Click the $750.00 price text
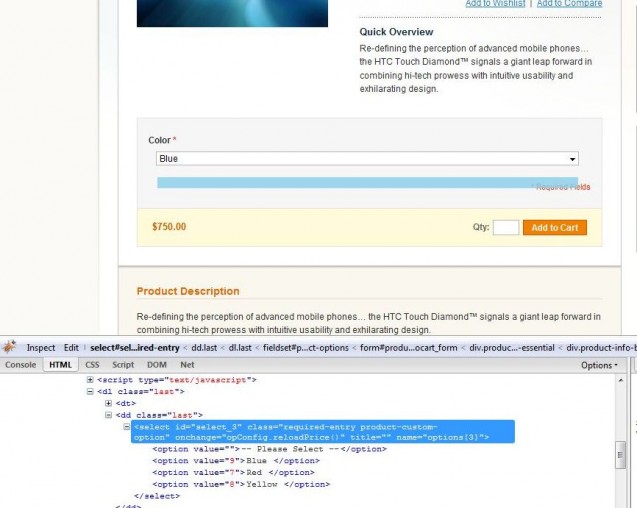Image resolution: width=637 pixels, height=508 pixels. point(169,227)
